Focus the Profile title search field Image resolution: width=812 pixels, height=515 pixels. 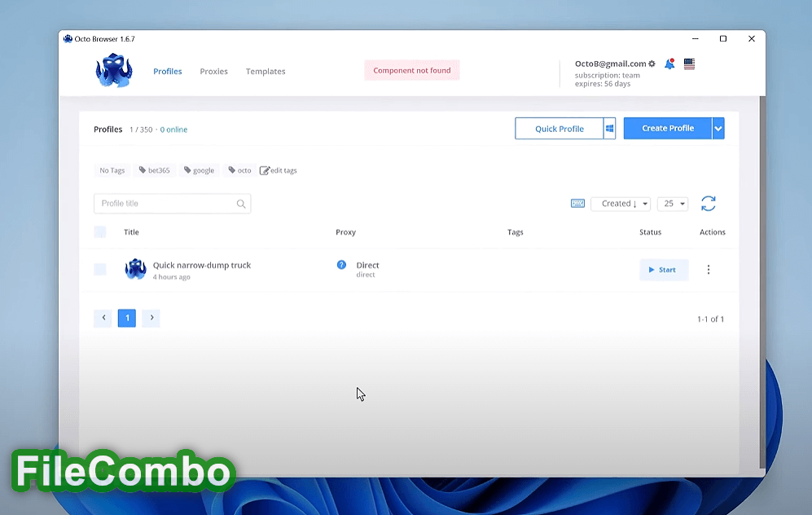[173, 204]
